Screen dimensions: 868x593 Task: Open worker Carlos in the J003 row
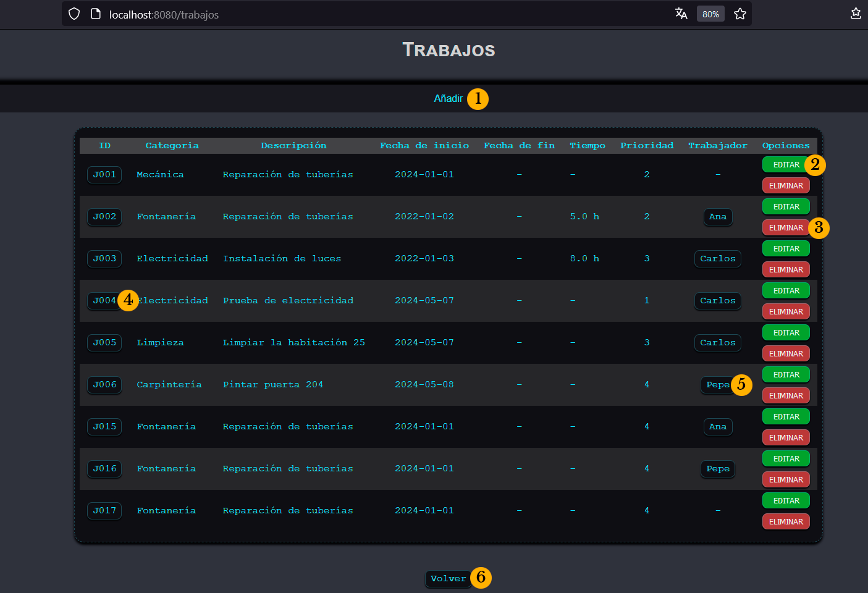click(x=718, y=259)
